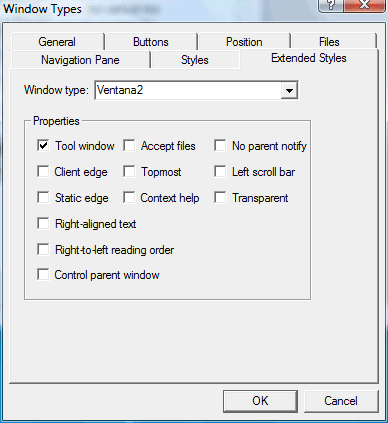This screenshot has width=388, height=423.
Task: Tick the Control parent window checkbox
Action: pos(43,275)
